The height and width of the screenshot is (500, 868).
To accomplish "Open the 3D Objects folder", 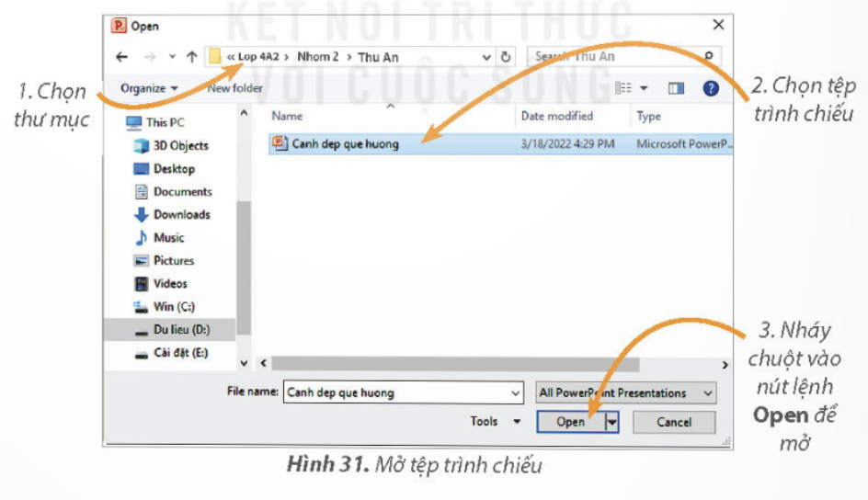I will point(180,145).
